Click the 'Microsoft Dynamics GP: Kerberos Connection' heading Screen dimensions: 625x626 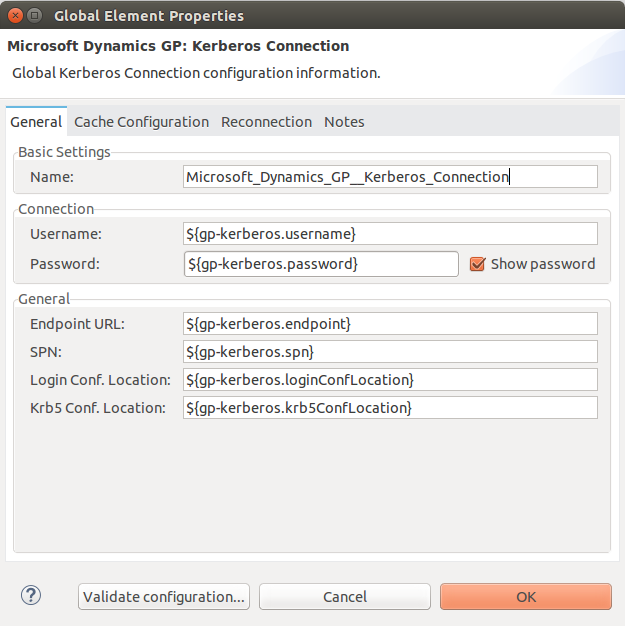point(178,46)
